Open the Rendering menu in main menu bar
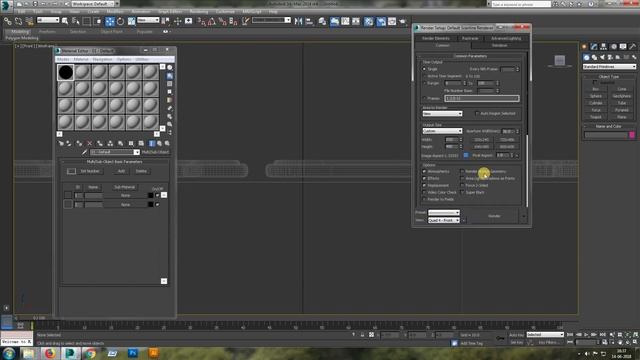 199,12
